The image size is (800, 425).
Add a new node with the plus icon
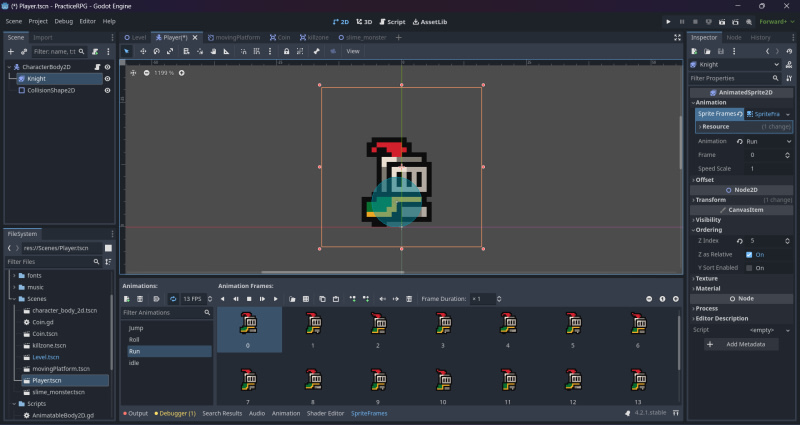click(11, 51)
